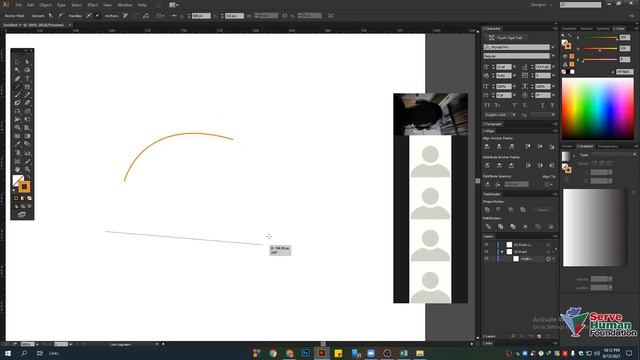Open Designer workspace switcher
The image size is (640, 360).
541,5
